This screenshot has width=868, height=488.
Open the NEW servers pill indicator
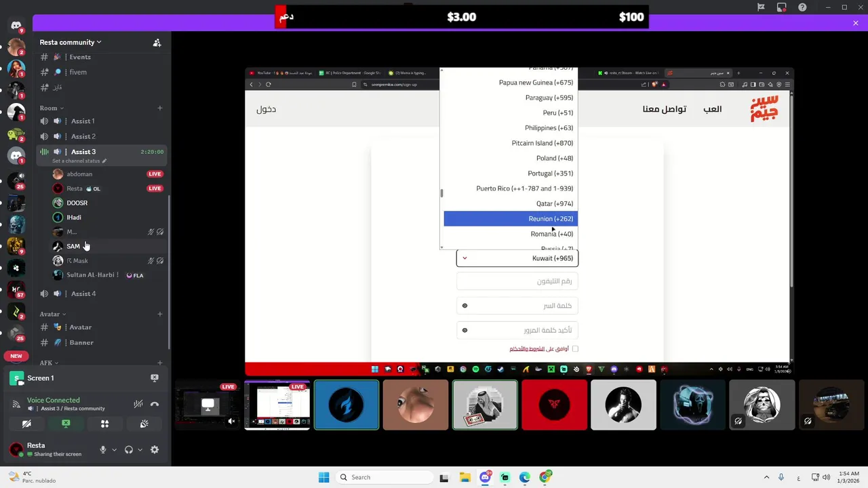(x=16, y=356)
